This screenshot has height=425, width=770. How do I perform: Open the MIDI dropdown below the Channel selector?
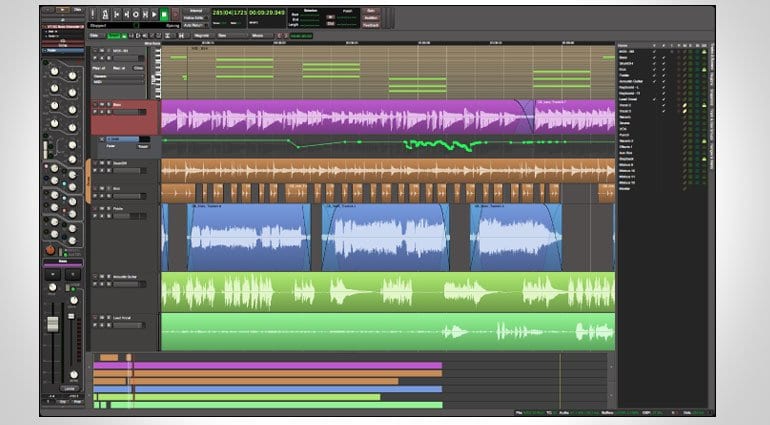tap(118, 82)
